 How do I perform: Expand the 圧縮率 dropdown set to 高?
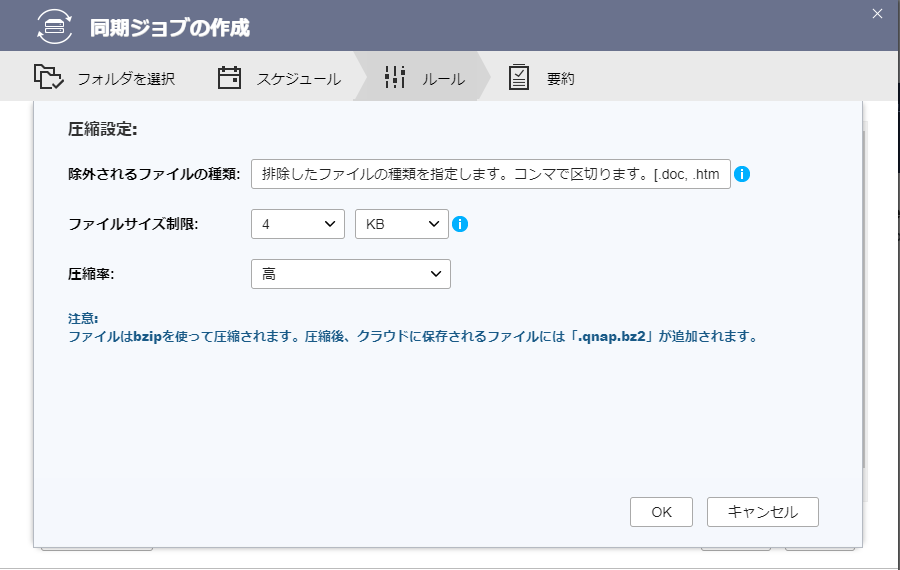[350, 274]
